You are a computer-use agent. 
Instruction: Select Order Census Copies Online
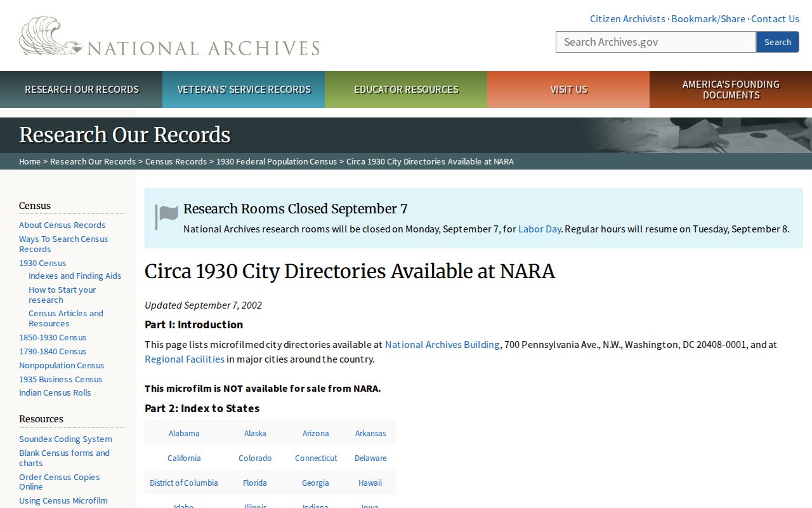point(59,482)
